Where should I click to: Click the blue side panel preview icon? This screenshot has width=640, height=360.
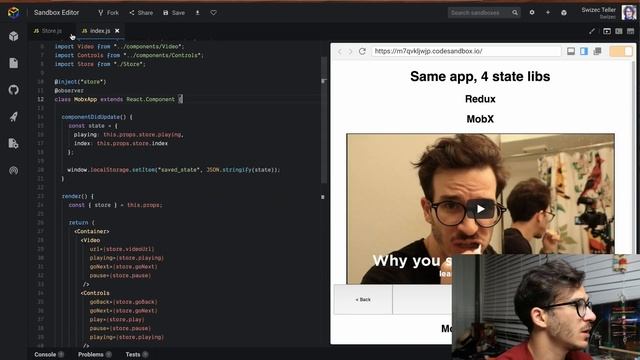(x=584, y=51)
